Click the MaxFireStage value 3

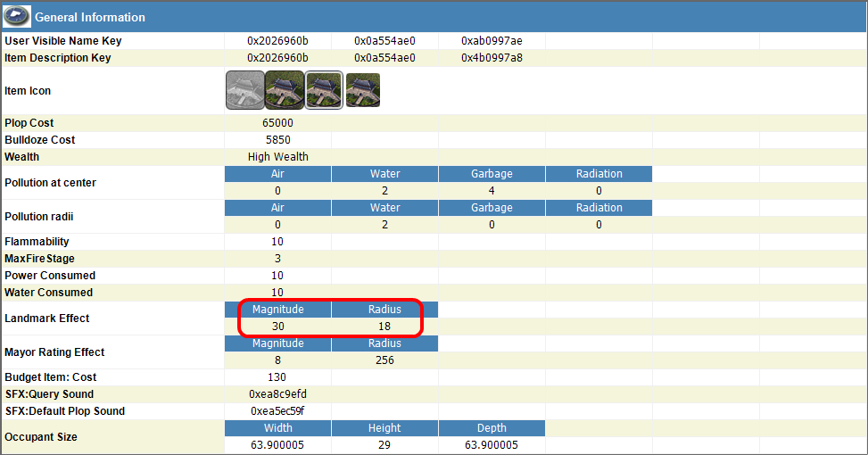278,259
